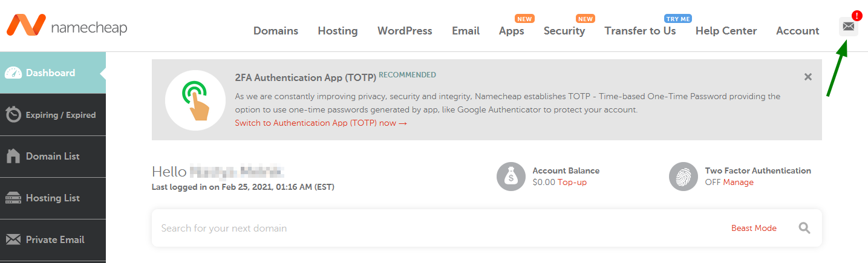868x263 pixels.
Task: Click the 2FA tap-hand icon
Action: coord(195,100)
